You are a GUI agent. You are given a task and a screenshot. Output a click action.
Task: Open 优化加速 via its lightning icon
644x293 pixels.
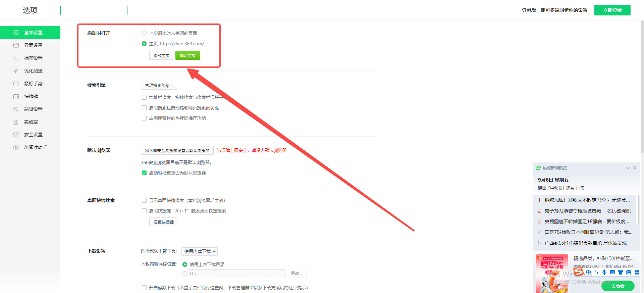16,71
